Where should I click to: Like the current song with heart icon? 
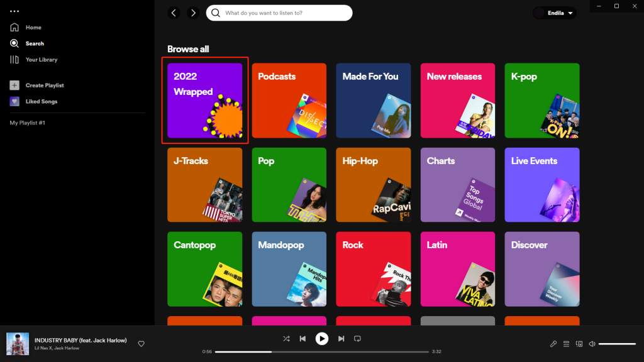(x=142, y=344)
